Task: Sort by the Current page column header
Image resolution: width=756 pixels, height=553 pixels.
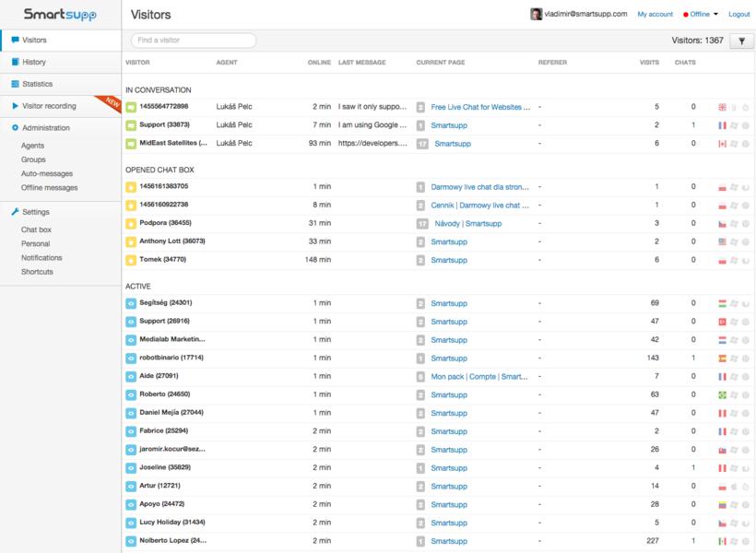Action: tap(440, 63)
